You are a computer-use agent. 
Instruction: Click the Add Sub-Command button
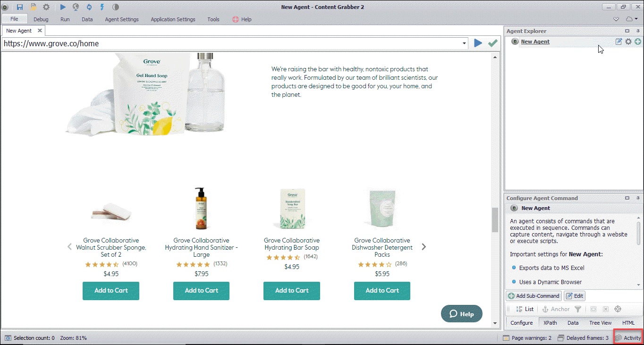pyautogui.click(x=534, y=296)
